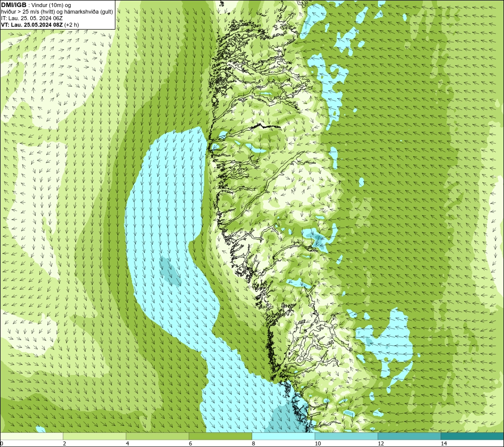The height and width of the screenshot is (447, 504).
Task: Click the 2–4 m/s light green band
Action: [x=95, y=436]
